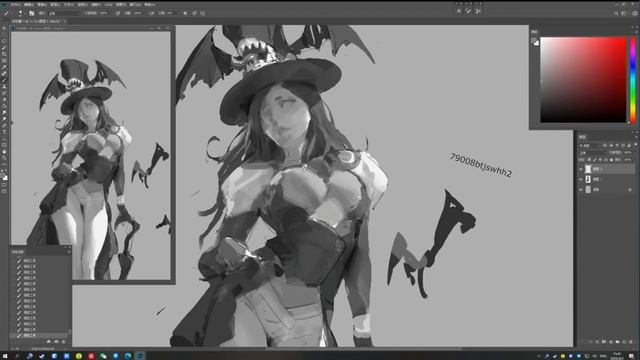The height and width of the screenshot is (360, 640).
Task: Select the Eraser tool
Action: tap(4, 99)
